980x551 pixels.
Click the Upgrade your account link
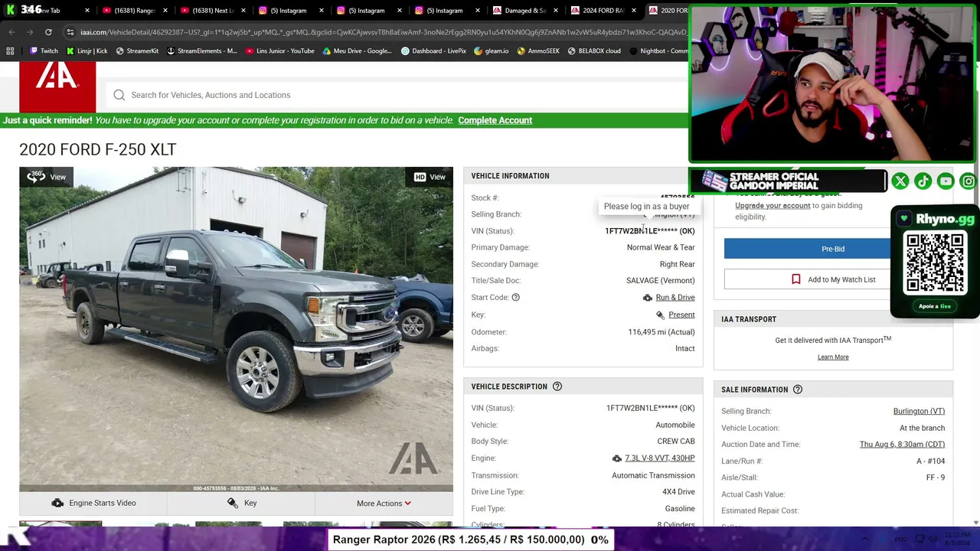click(x=773, y=206)
